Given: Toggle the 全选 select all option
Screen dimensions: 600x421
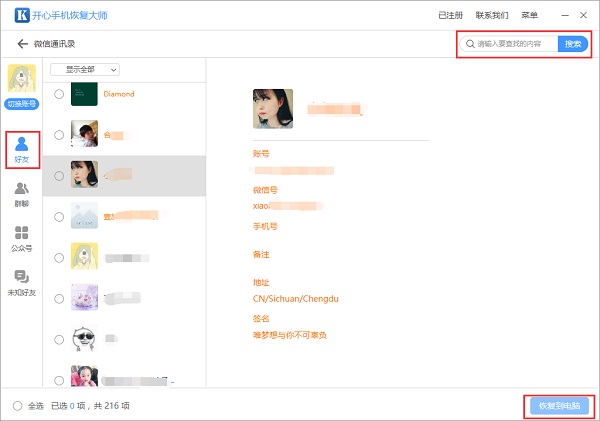Looking at the screenshot, I should tap(18, 406).
